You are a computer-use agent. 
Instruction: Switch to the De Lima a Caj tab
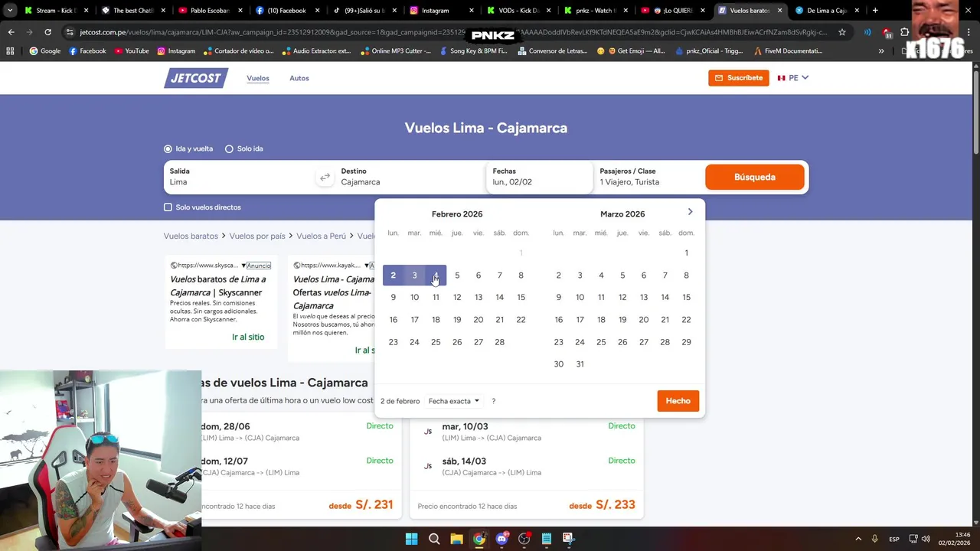827,11
